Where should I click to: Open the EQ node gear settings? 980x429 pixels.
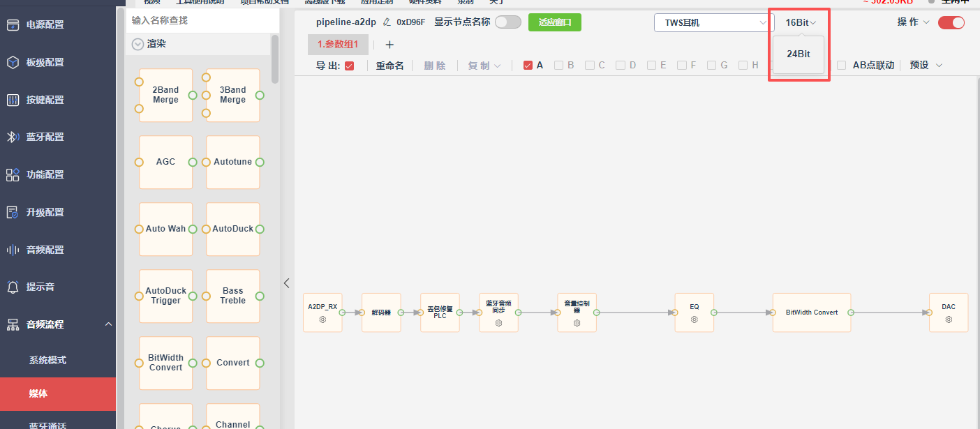pyautogui.click(x=694, y=319)
